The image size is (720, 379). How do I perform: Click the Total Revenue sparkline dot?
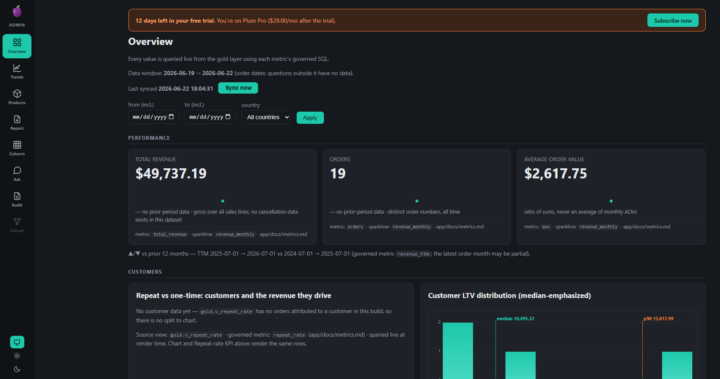(223, 201)
